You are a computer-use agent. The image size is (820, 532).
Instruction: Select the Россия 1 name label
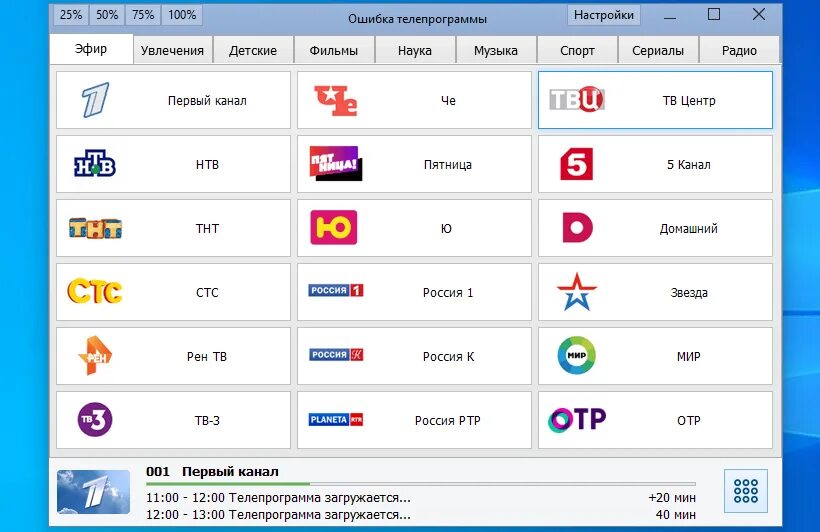click(448, 292)
